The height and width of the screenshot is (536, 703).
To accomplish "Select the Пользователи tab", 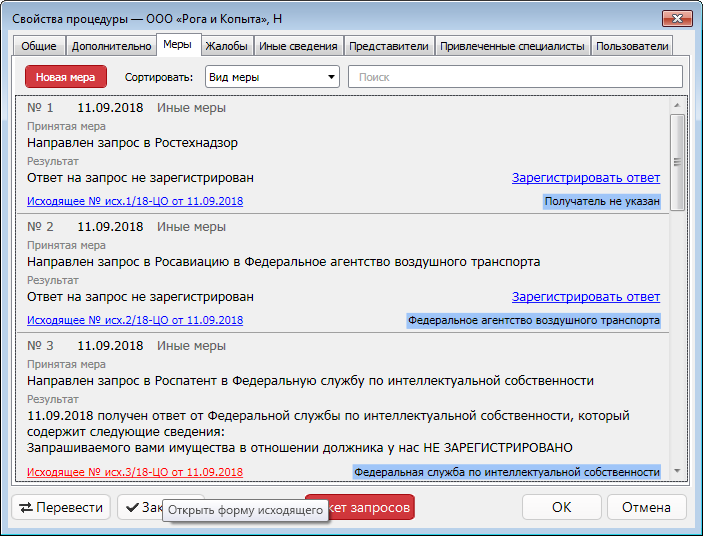I will tap(632, 46).
